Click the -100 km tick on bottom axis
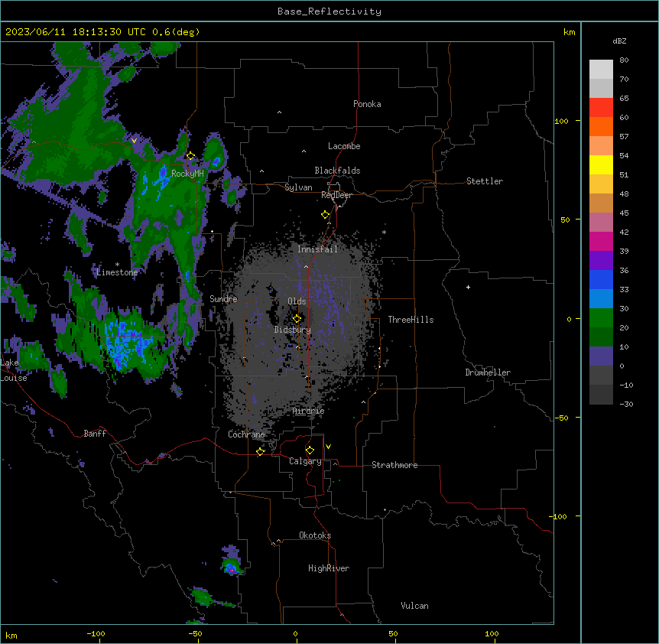 point(96,633)
